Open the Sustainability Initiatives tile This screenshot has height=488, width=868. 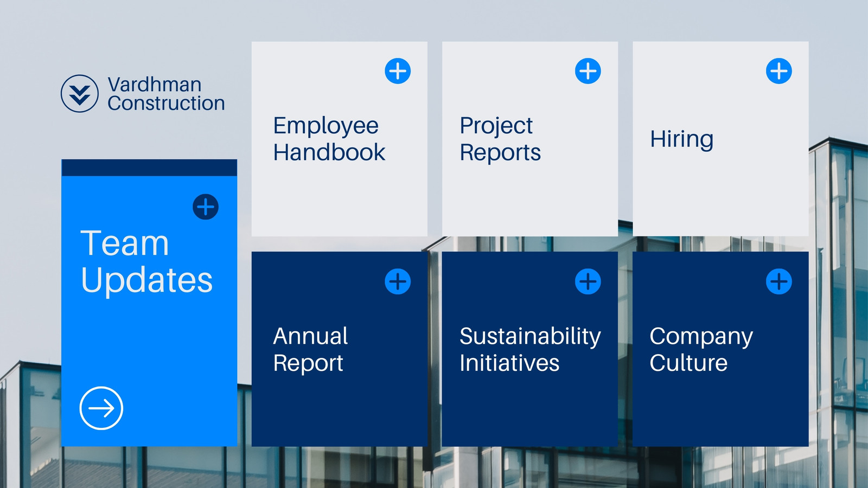pos(530,349)
